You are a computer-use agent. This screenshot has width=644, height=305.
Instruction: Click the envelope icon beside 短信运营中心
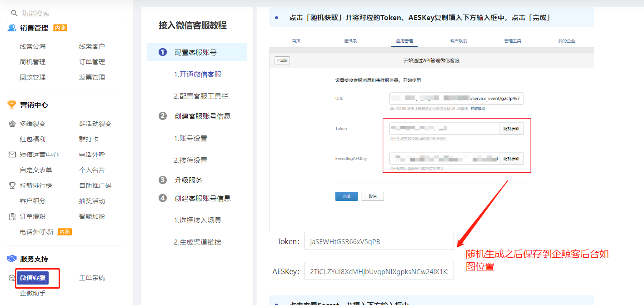pyautogui.click(x=12, y=155)
